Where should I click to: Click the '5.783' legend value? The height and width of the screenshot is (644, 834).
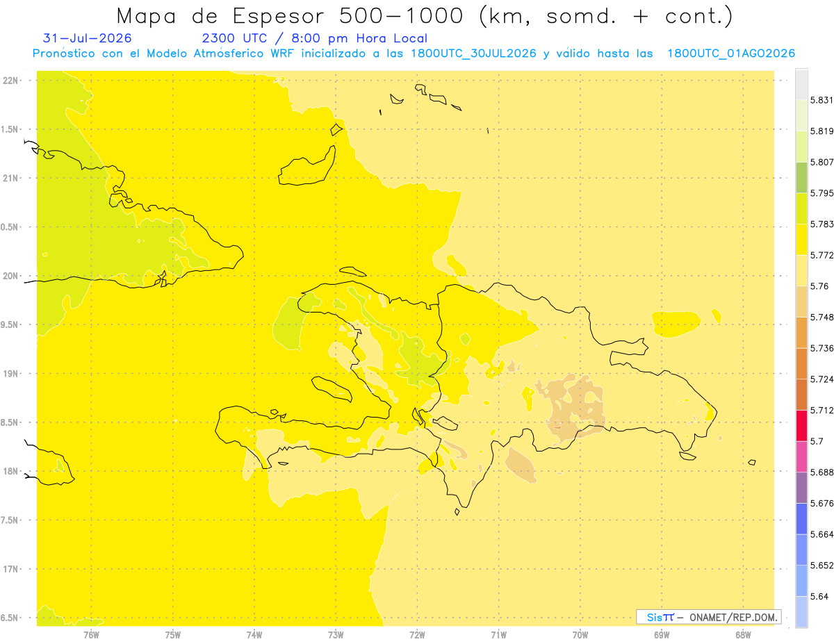(821, 224)
